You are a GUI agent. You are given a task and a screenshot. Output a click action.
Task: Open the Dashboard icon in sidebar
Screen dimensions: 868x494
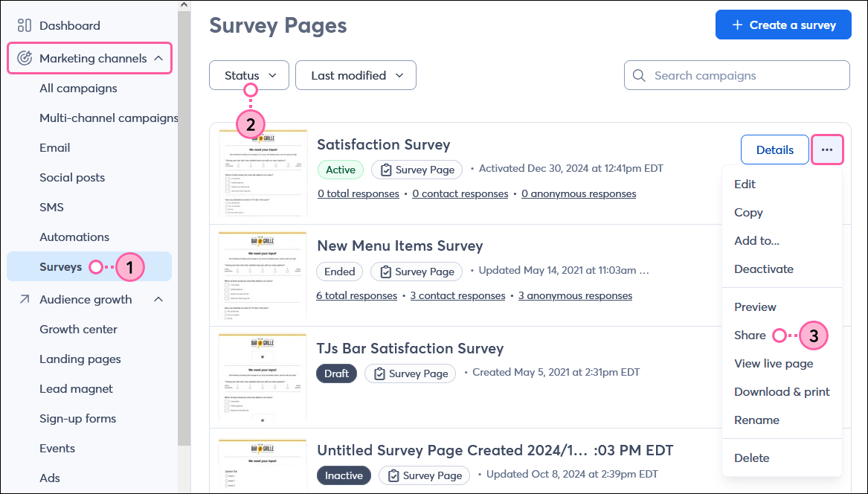[x=25, y=25]
